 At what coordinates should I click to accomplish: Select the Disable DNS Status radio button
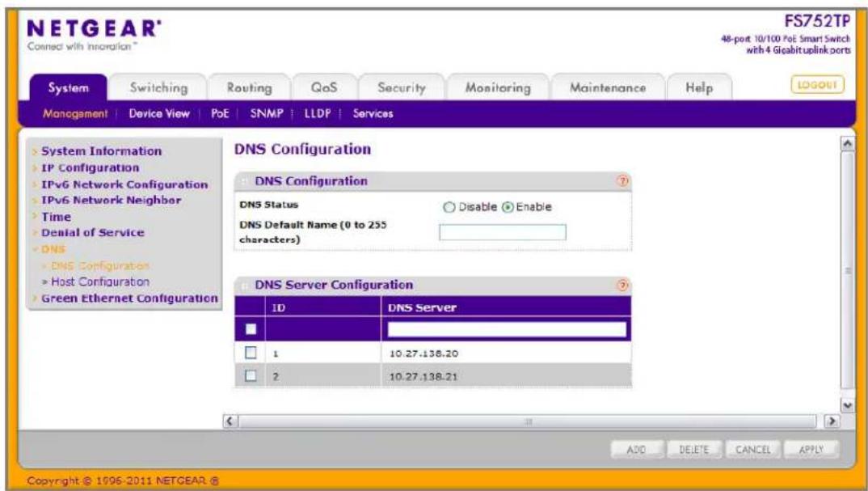(x=449, y=207)
